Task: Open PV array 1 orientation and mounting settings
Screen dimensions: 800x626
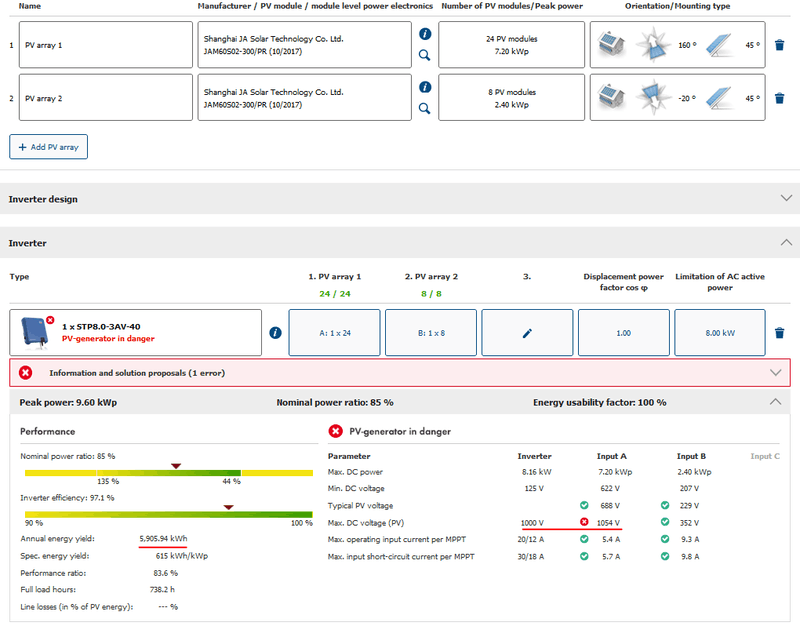Action: point(678,45)
